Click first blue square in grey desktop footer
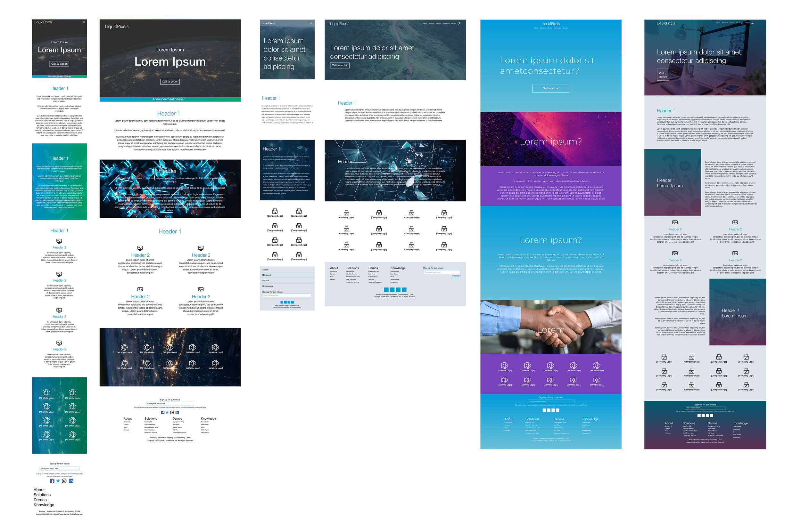This screenshot has height=532, width=801. [x=386, y=290]
